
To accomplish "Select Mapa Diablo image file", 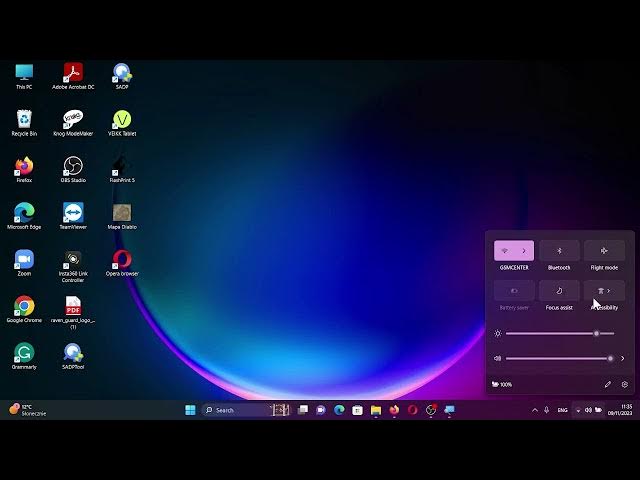I will [x=122, y=216].
